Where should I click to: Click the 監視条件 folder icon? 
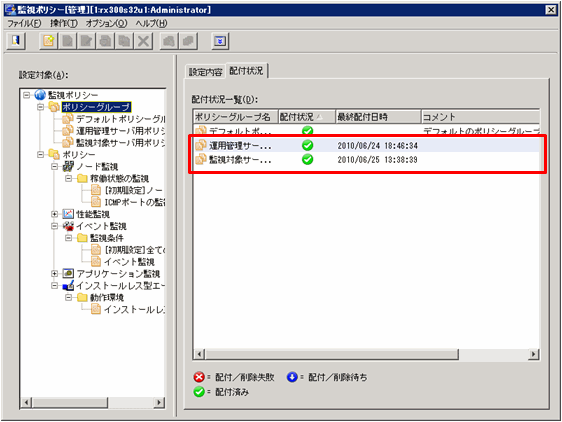coord(82,238)
